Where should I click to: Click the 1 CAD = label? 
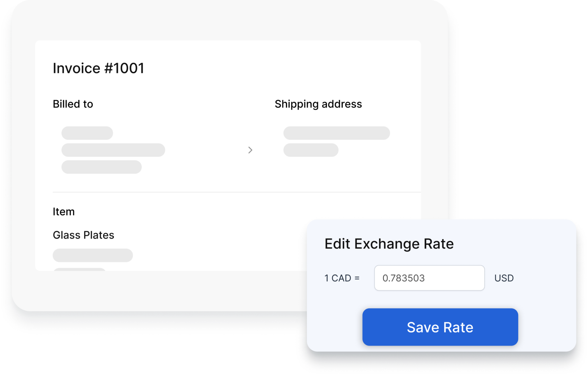[342, 278]
